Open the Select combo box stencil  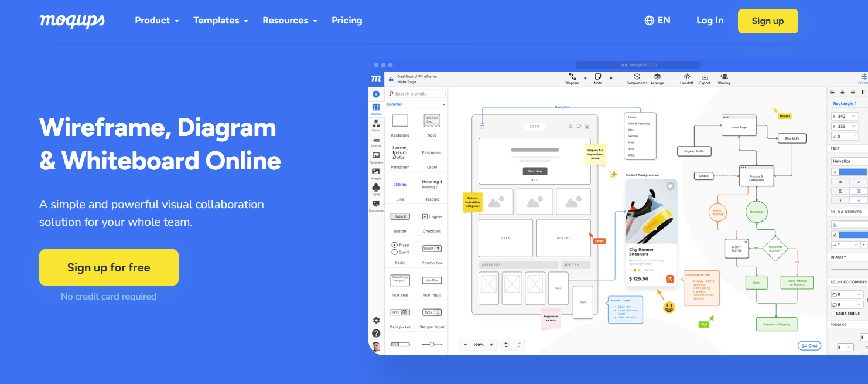coord(432,249)
